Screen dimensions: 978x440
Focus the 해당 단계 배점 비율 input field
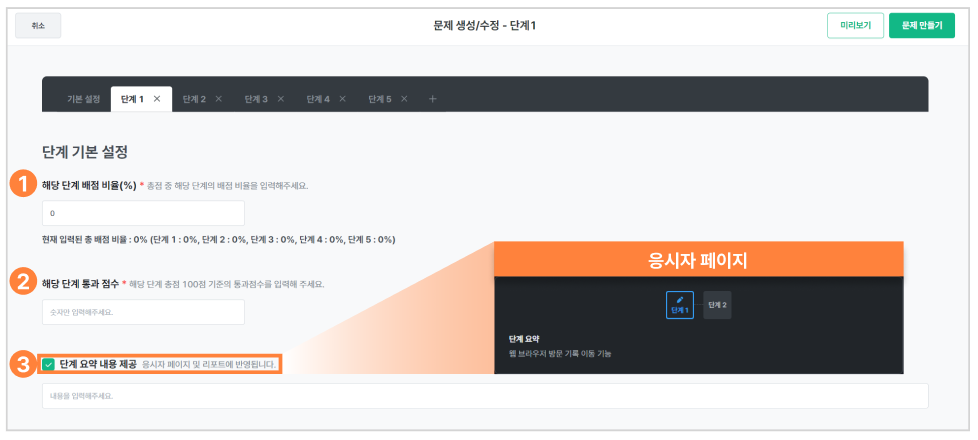[143, 213]
